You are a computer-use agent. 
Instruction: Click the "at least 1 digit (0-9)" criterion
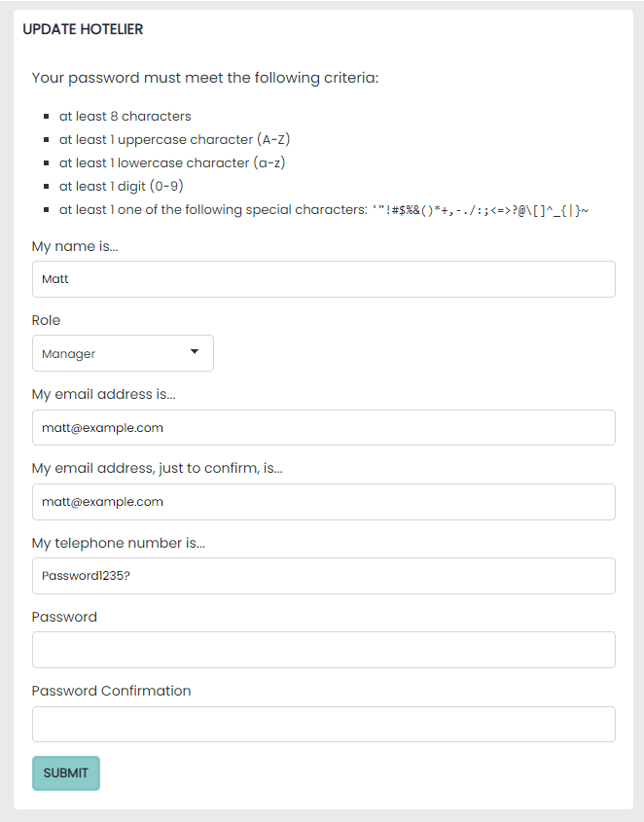[121, 186]
